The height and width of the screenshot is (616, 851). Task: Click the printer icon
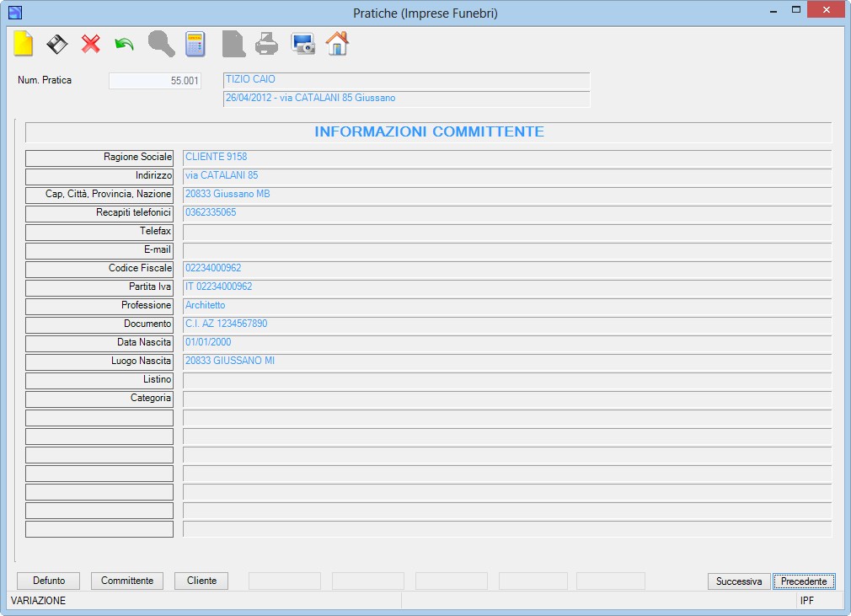point(266,44)
